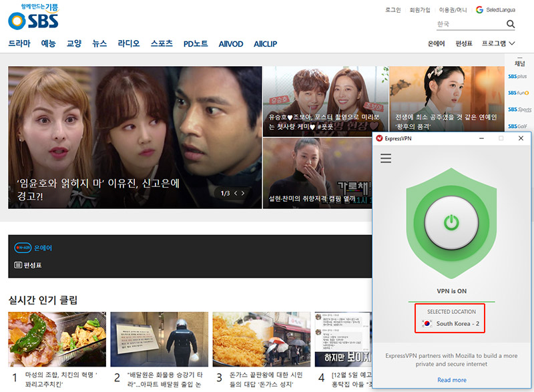Expand the 프로그램 dropdown
Screen dimensions: 534x392
(498, 43)
